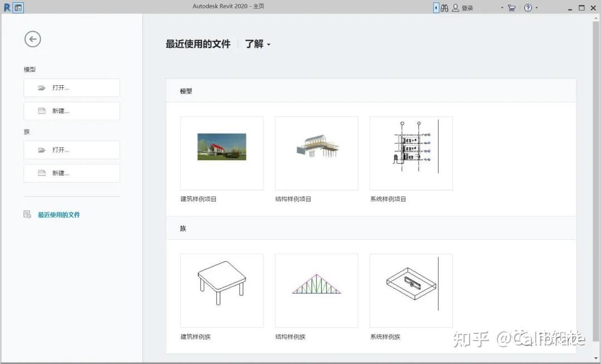Click 登录 to sign in
This screenshot has height=364, width=601.
tap(467, 8)
